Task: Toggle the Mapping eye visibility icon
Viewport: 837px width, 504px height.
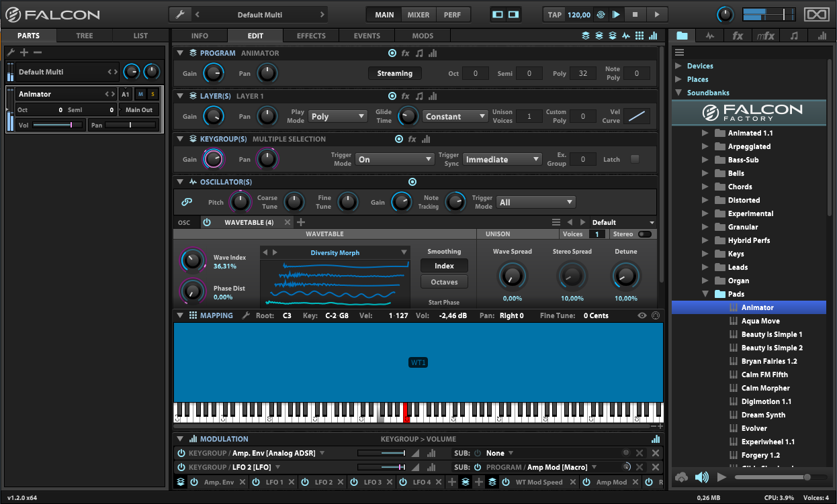Action: (642, 315)
